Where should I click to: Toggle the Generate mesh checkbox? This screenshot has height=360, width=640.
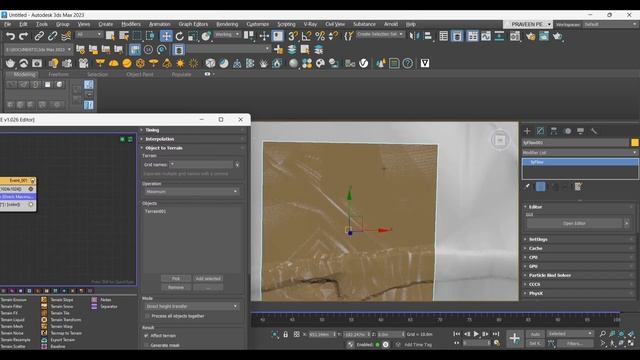(146, 345)
